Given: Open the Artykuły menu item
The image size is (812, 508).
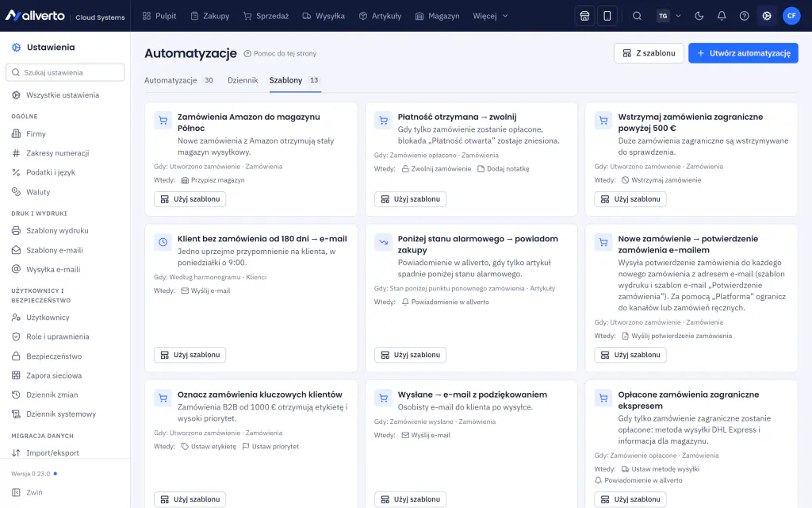Looking at the screenshot, I should click(380, 16).
